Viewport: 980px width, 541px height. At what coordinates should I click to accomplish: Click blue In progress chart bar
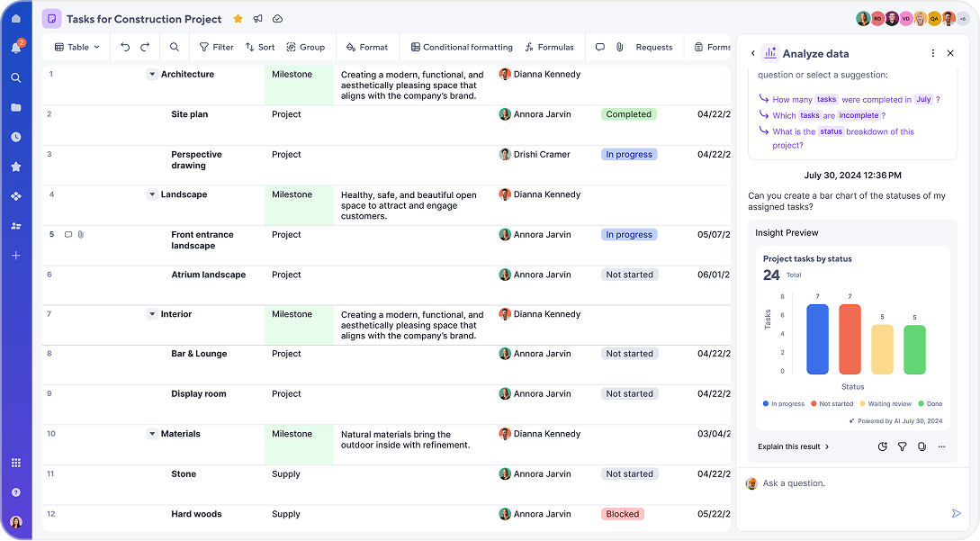(x=817, y=339)
